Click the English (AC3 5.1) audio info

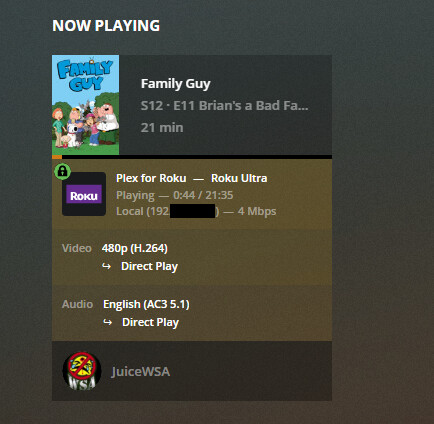[x=146, y=304]
